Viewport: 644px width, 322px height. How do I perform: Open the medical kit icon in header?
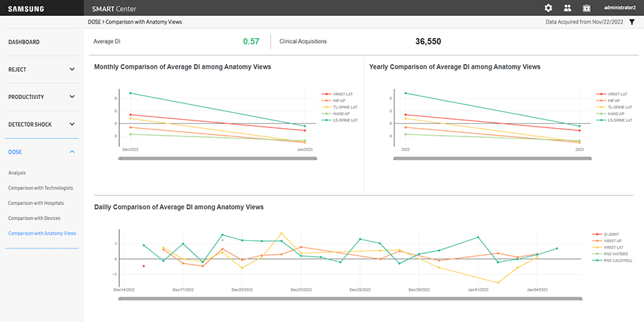coord(587,8)
